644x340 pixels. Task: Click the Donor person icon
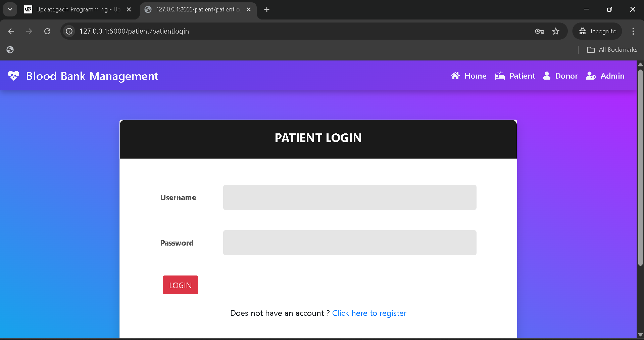point(547,76)
